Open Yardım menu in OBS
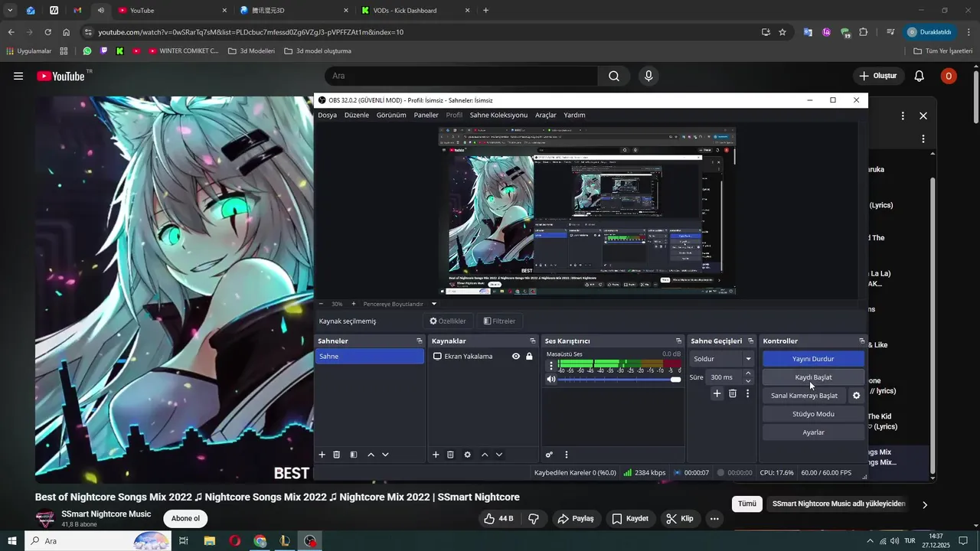The image size is (980, 551). coord(574,115)
